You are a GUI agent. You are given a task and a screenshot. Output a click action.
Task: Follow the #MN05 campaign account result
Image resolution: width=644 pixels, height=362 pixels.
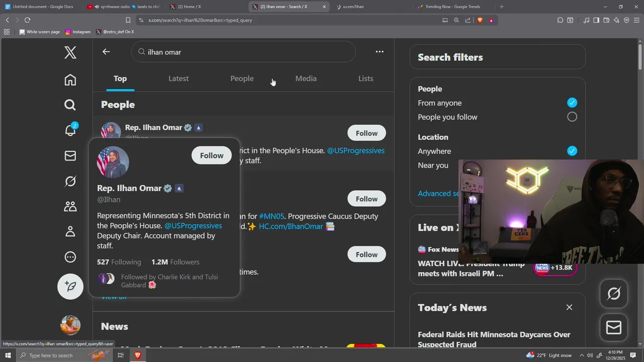pyautogui.click(x=367, y=199)
